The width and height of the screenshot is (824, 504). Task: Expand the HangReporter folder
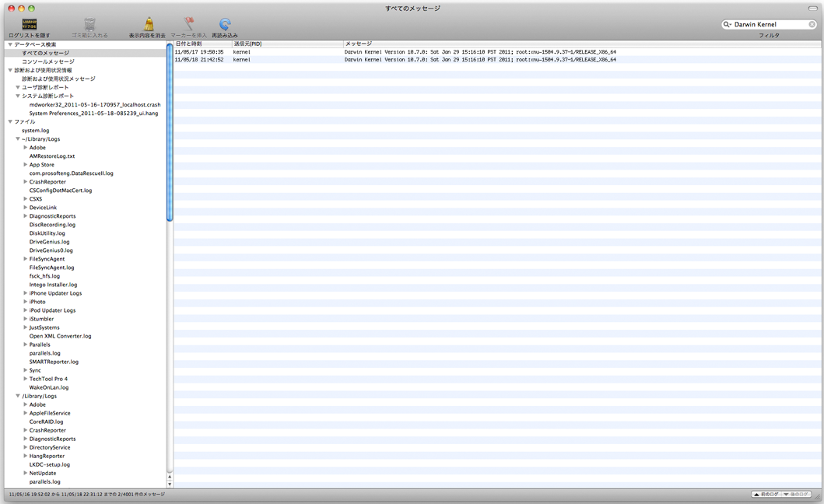[x=25, y=456]
